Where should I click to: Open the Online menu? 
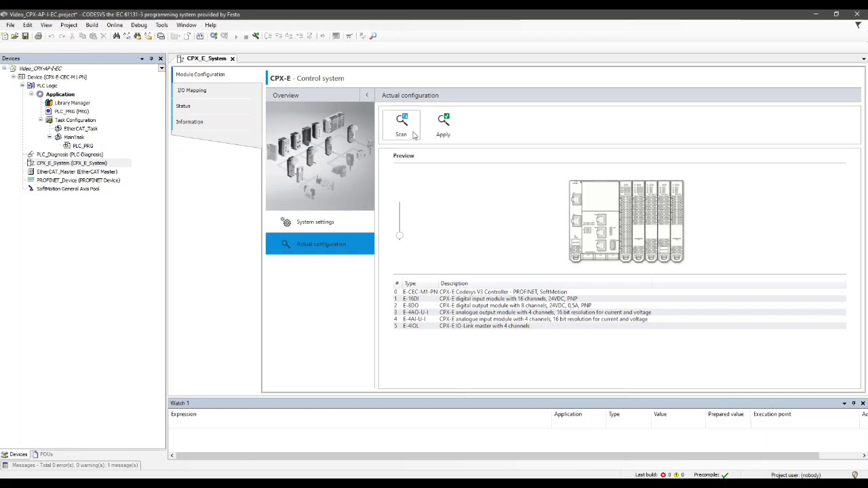point(115,25)
